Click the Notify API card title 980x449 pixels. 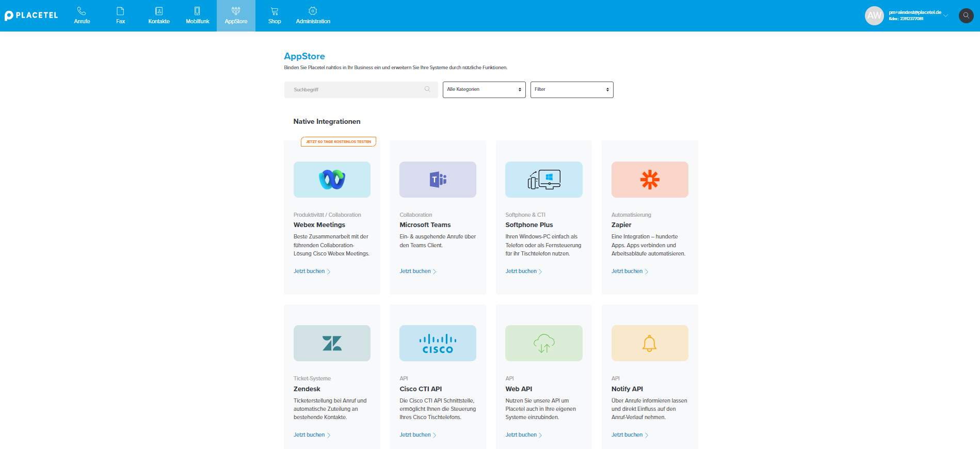[x=627, y=389]
